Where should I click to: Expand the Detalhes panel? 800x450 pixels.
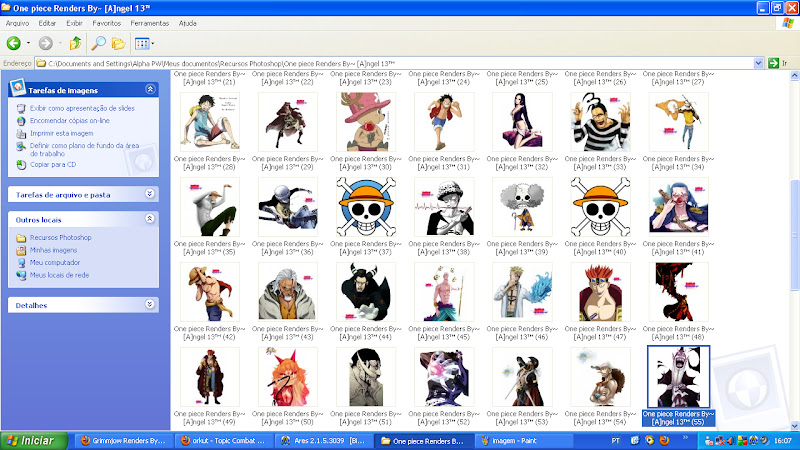point(149,304)
